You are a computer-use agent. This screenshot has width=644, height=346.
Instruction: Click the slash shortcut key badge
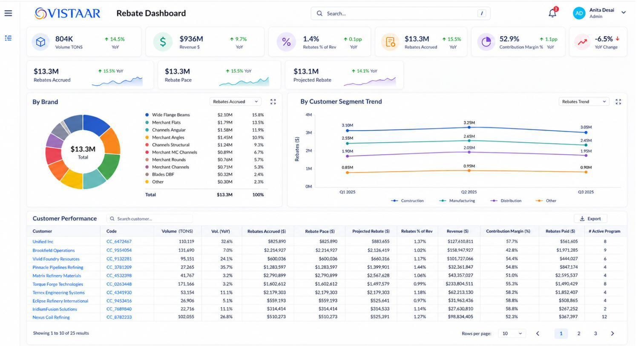(482, 14)
